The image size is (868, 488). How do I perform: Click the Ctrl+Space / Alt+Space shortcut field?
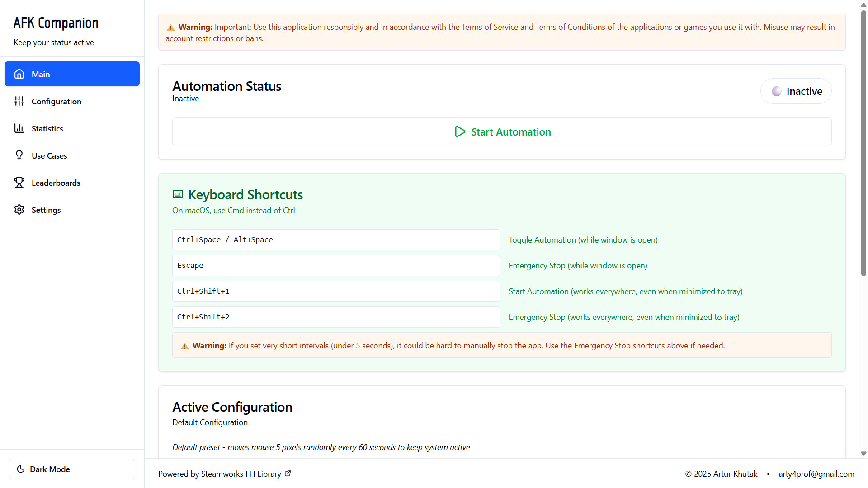(335, 240)
